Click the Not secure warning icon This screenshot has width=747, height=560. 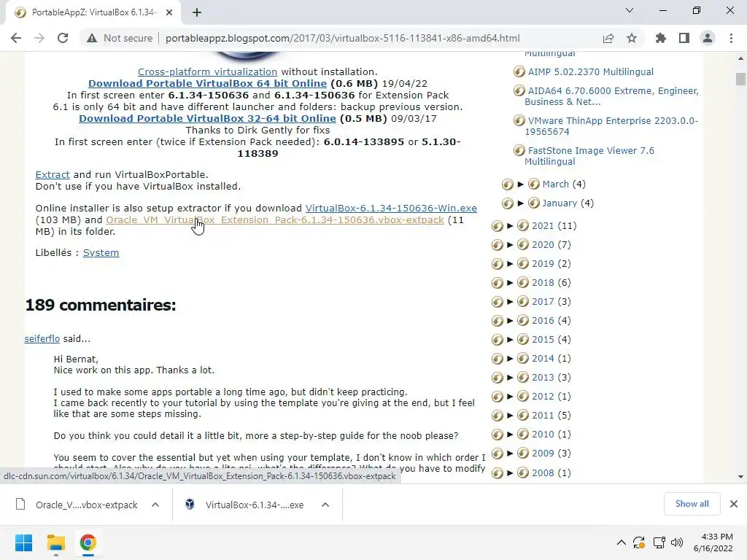coord(92,38)
